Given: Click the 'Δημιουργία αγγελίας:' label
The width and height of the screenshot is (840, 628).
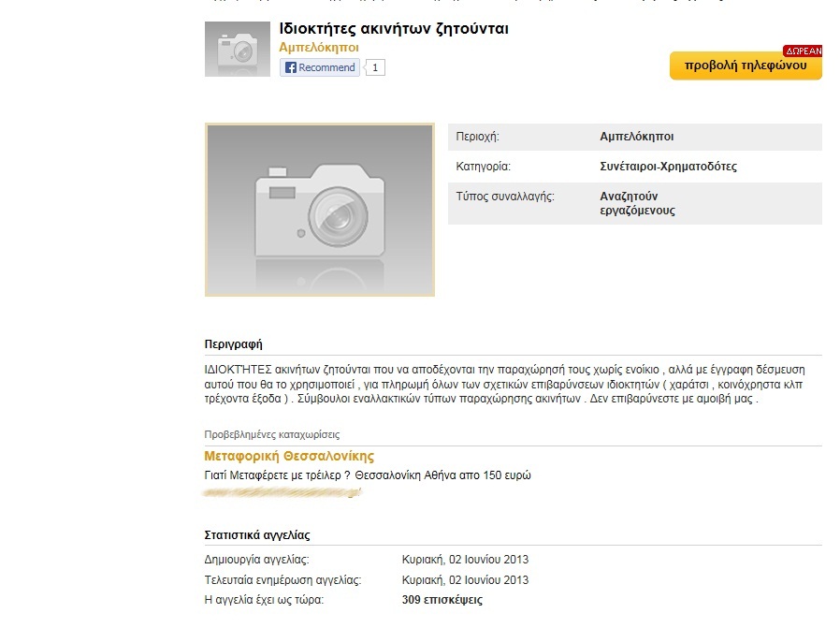Looking at the screenshot, I should 256,560.
